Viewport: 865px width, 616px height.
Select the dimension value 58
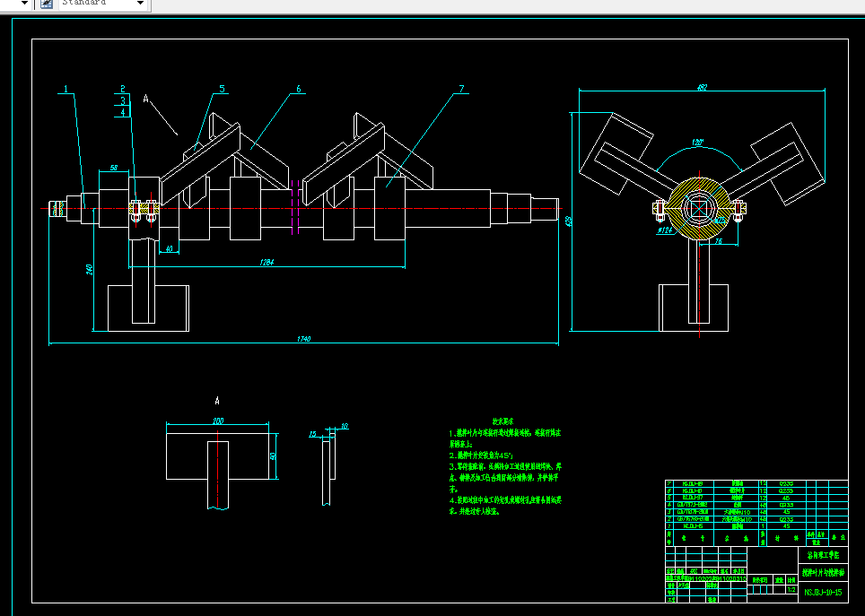pos(114,168)
